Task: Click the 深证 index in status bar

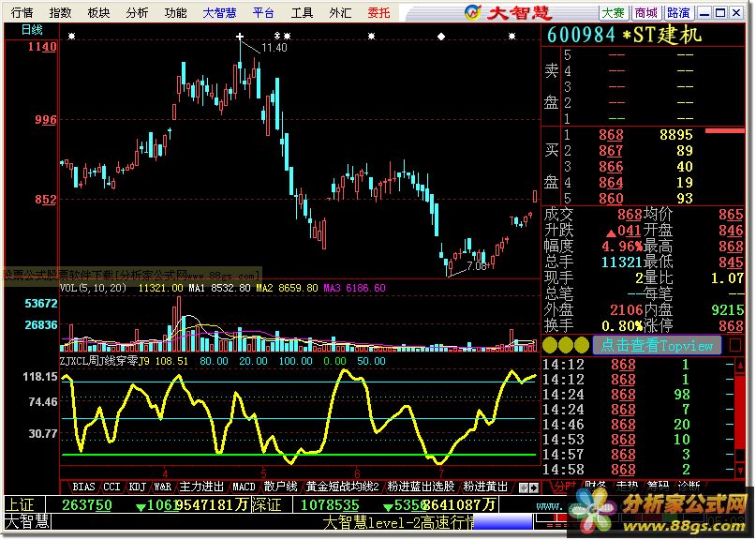Action: (266, 505)
